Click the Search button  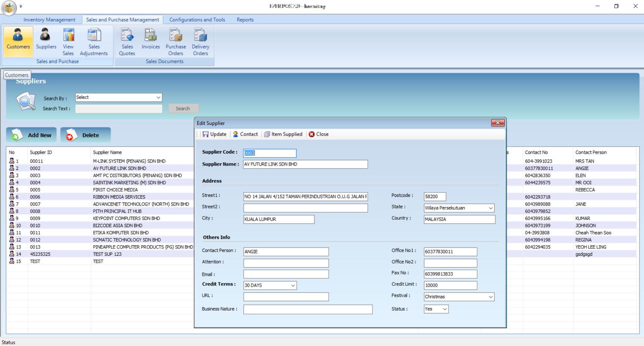click(183, 108)
